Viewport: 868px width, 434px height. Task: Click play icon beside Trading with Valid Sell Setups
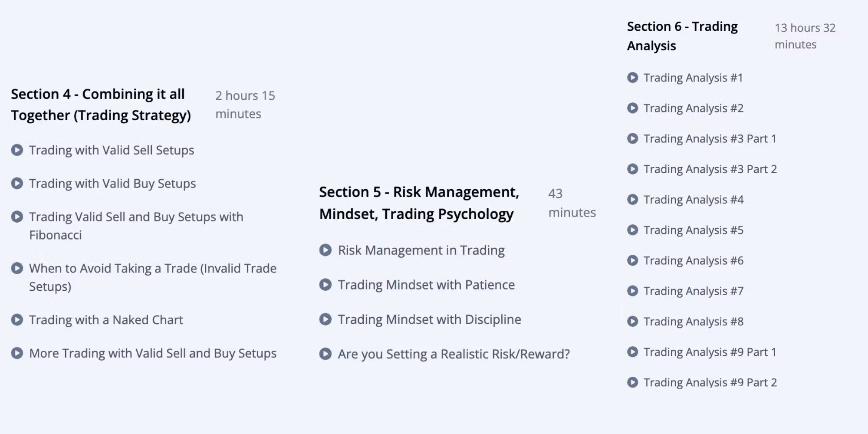tap(17, 150)
